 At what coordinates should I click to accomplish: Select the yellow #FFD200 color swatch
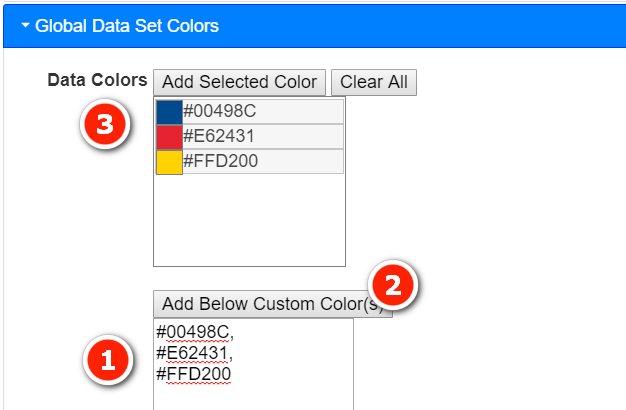pos(169,162)
